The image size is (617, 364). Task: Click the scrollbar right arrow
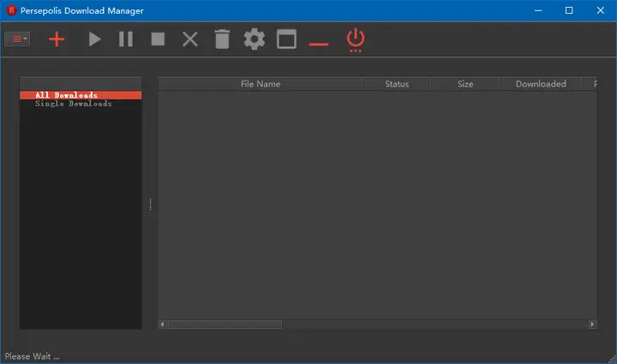pyautogui.click(x=592, y=325)
